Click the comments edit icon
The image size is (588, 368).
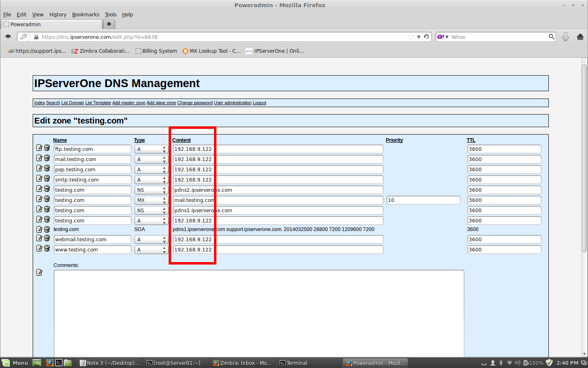tap(39, 272)
